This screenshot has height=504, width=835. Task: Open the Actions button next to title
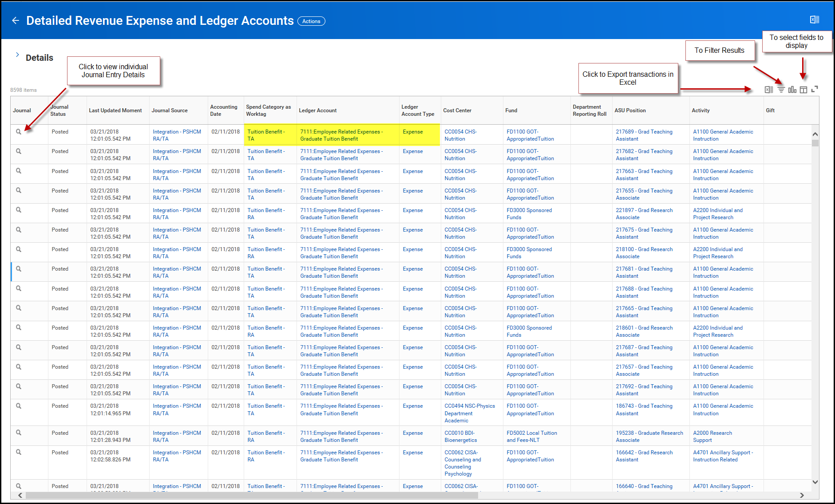tap(311, 21)
